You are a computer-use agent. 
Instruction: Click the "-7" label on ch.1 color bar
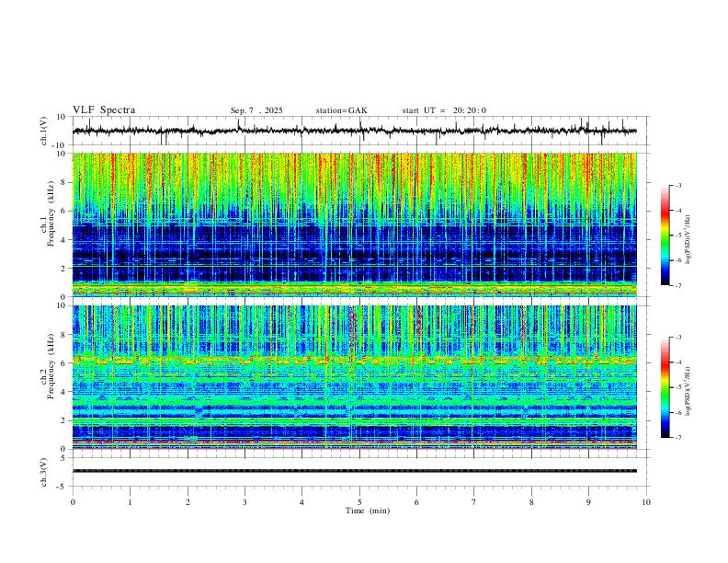tap(678, 285)
